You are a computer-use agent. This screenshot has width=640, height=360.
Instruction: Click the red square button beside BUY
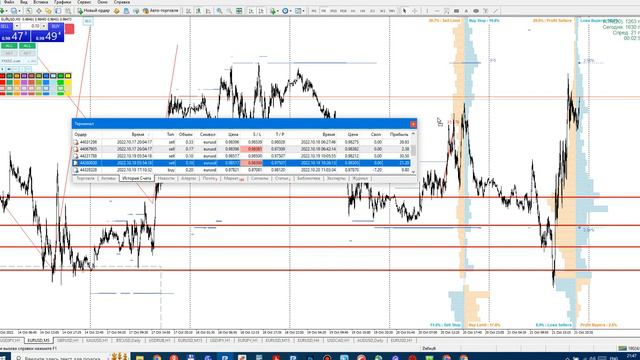[69, 29]
